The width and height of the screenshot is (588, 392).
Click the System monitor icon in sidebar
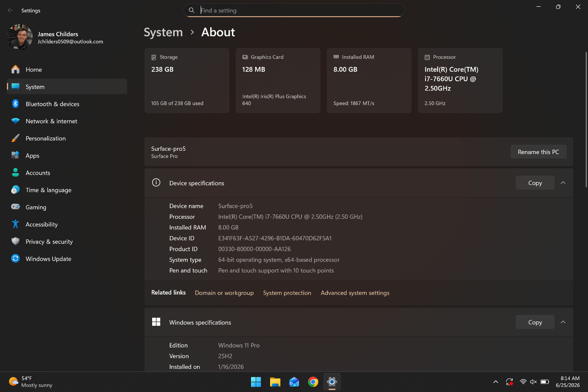pos(15,86)
